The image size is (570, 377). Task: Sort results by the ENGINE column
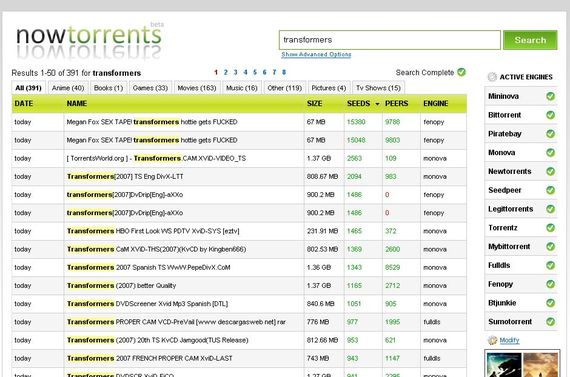(x=435, y=104)
